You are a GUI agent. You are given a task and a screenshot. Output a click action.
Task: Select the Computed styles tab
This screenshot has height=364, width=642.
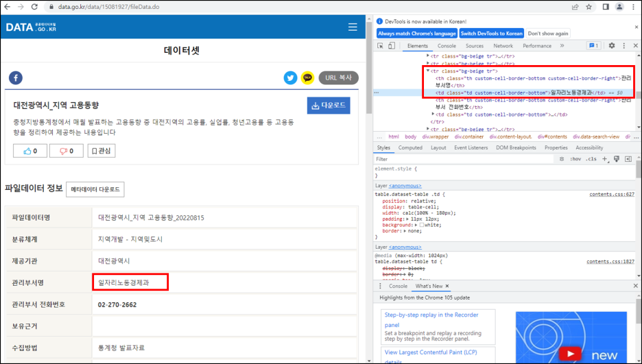pyautogui.click(x=410, y=147)
